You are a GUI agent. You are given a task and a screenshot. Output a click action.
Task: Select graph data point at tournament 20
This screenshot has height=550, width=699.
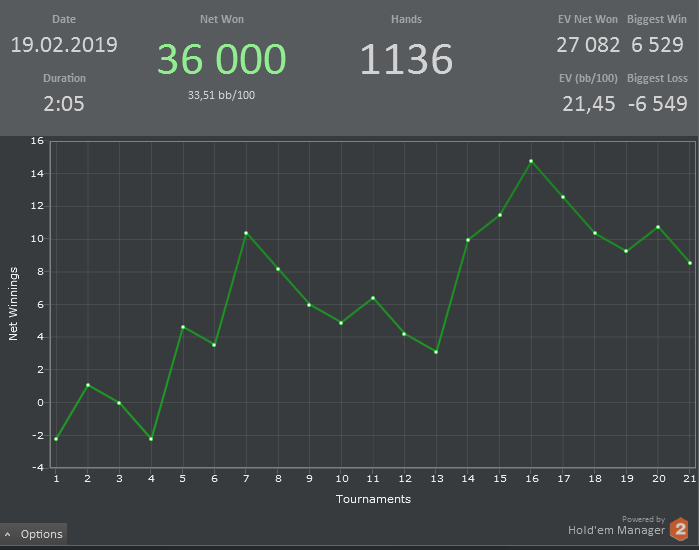(658, 227)
